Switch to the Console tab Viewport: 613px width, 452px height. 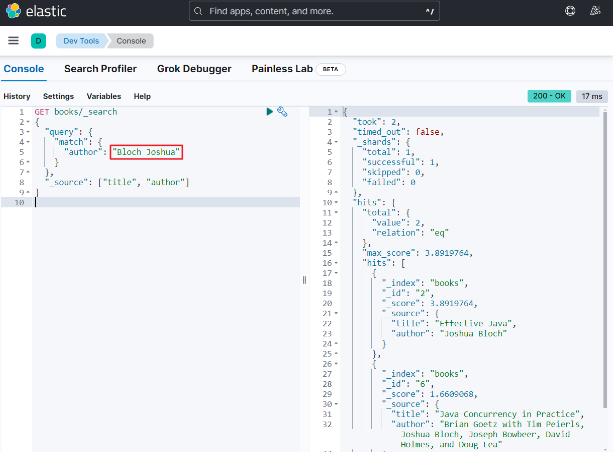tap(24, 69)
